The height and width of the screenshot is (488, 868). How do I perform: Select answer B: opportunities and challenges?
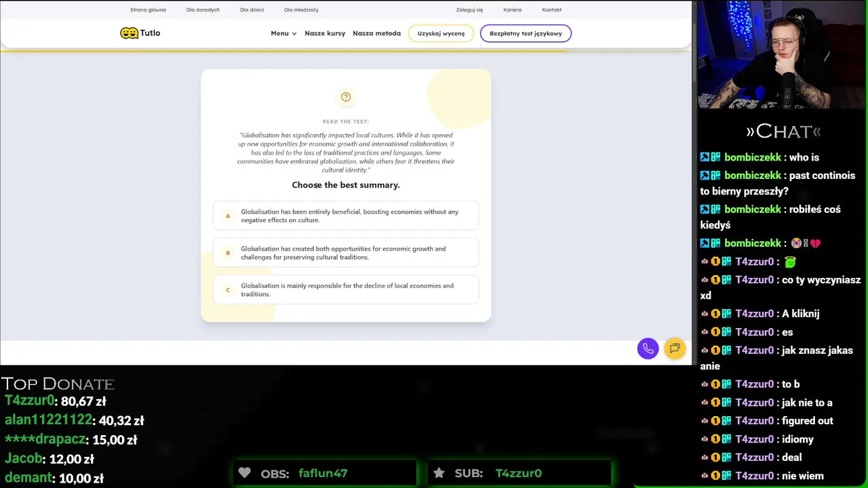coord(346,253)
